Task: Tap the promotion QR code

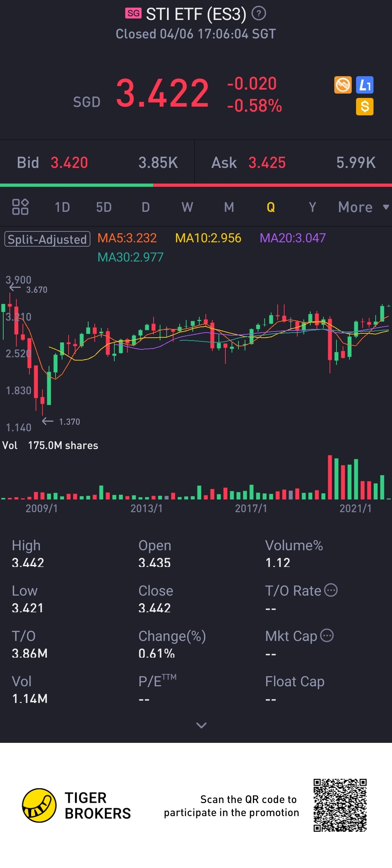Action: (x=340, y=805)
